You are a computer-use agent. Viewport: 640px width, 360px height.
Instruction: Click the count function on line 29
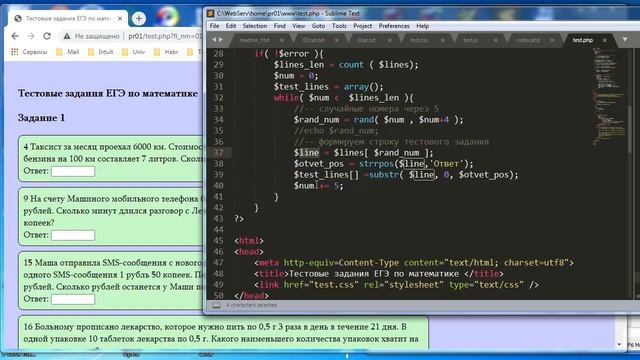(351, 64)
